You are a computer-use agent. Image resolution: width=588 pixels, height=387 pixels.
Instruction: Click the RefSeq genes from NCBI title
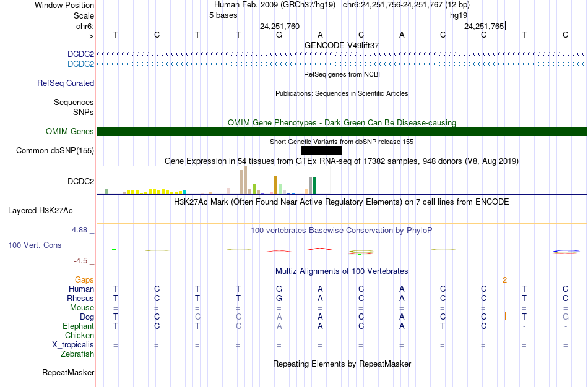coord(342,74)
